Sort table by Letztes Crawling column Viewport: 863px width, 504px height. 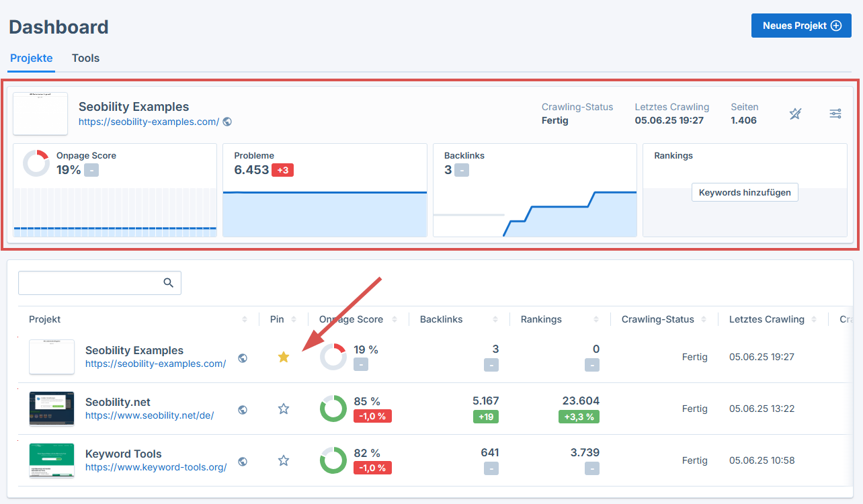click(815, 319)
